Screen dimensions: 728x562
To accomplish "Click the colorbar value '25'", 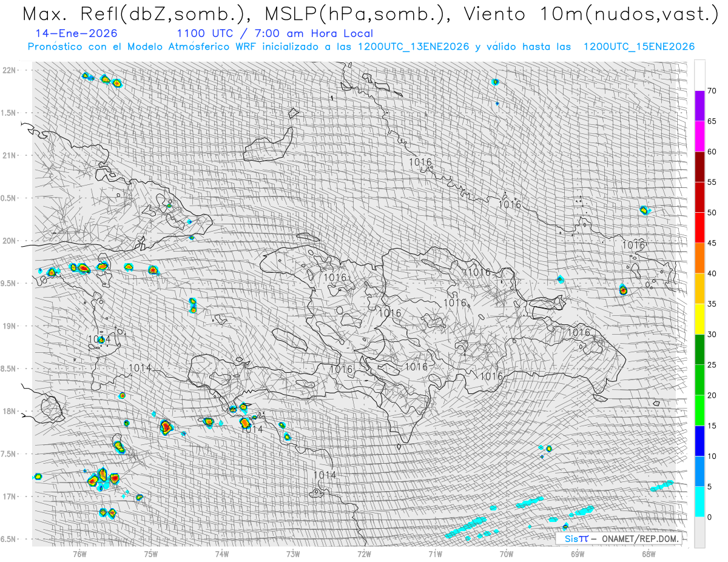I will click(712, 365).
